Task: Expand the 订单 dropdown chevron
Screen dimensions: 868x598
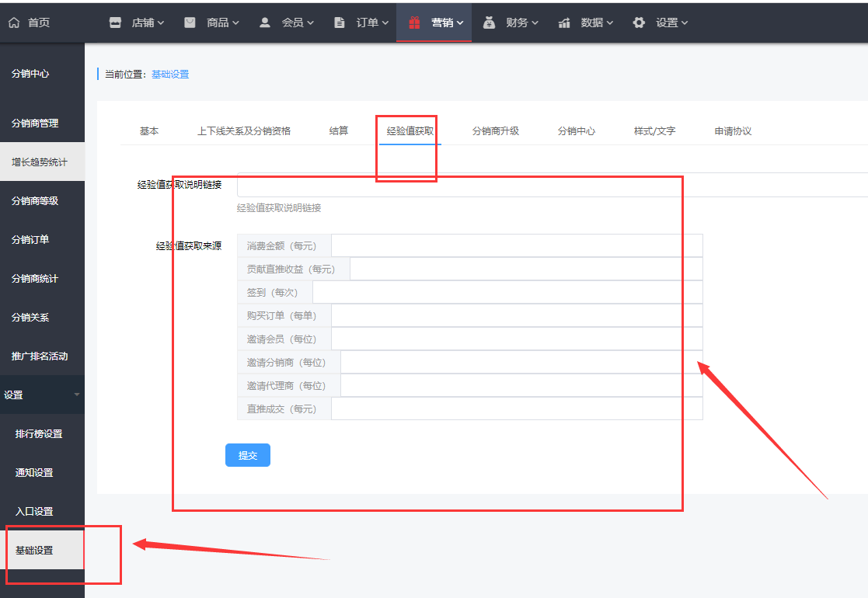Action: tap(385, 23)
